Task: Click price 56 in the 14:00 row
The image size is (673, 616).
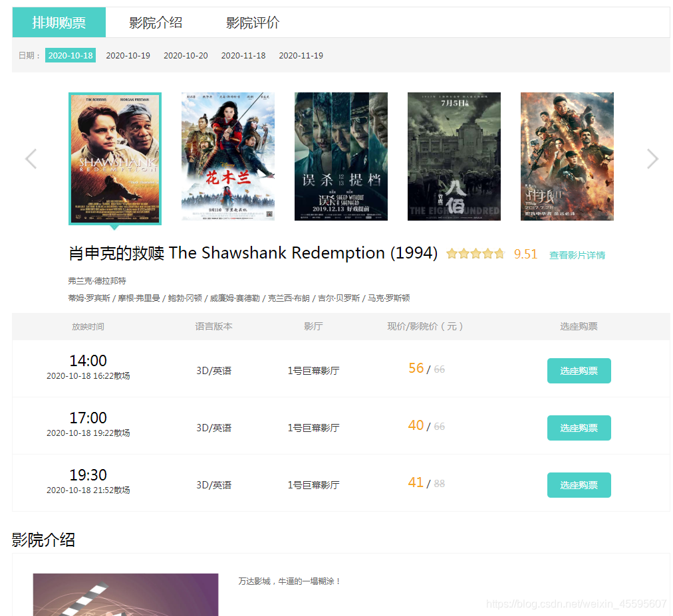Action: pyautogui.click(x=416, y=368)
